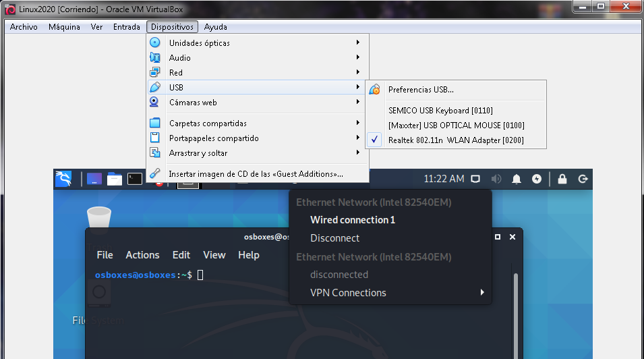Expand the USB submenu arrow

click(358, 87)
